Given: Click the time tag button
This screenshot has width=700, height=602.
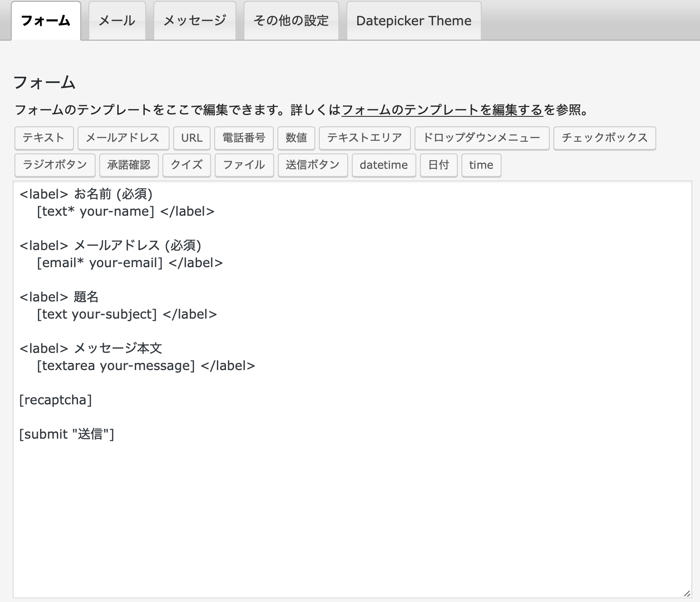Looking at the screenshot, I should pyautogui.click(x=481, y=165).
